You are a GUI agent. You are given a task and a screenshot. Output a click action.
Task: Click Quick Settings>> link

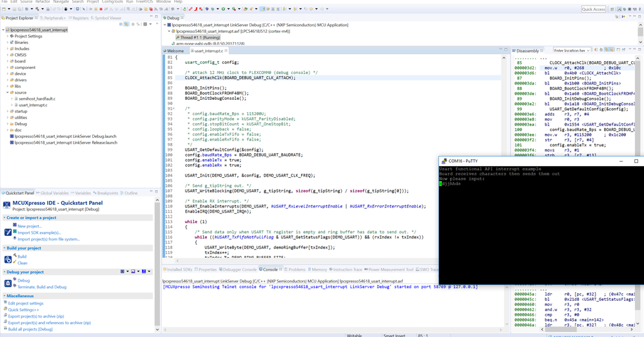(23, 310)
